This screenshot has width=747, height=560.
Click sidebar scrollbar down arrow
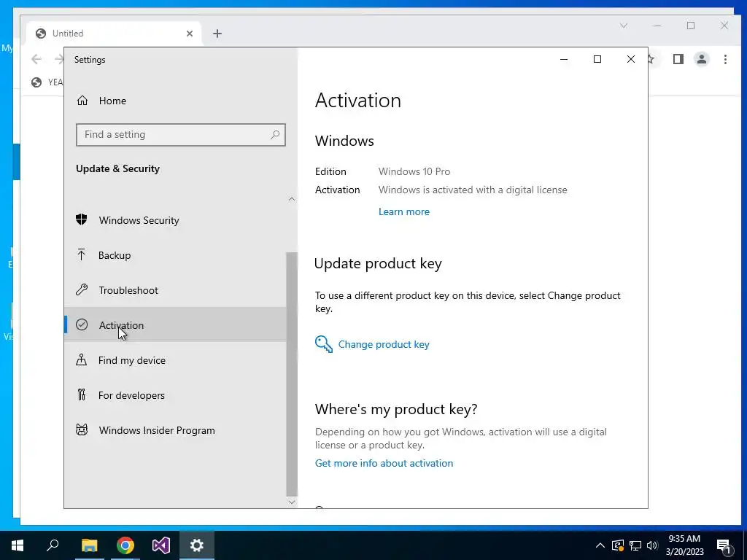(x=292, y=502)
